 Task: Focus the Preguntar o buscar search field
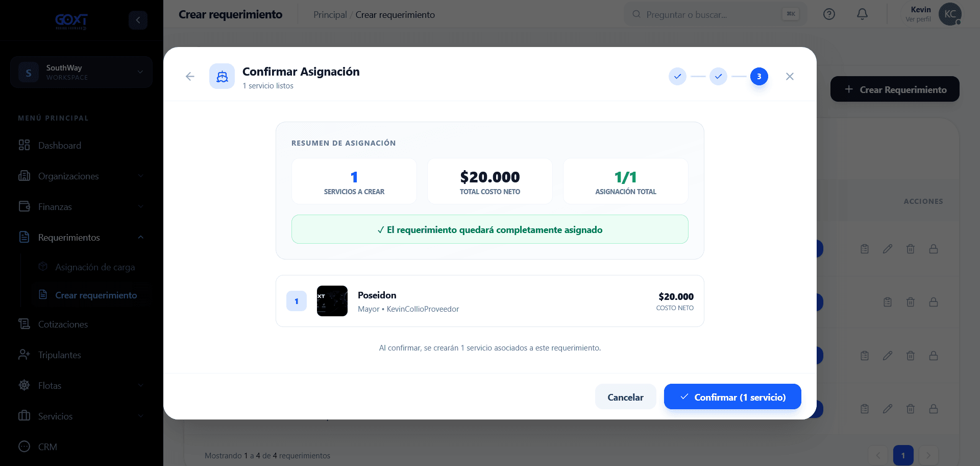[715, 14]
